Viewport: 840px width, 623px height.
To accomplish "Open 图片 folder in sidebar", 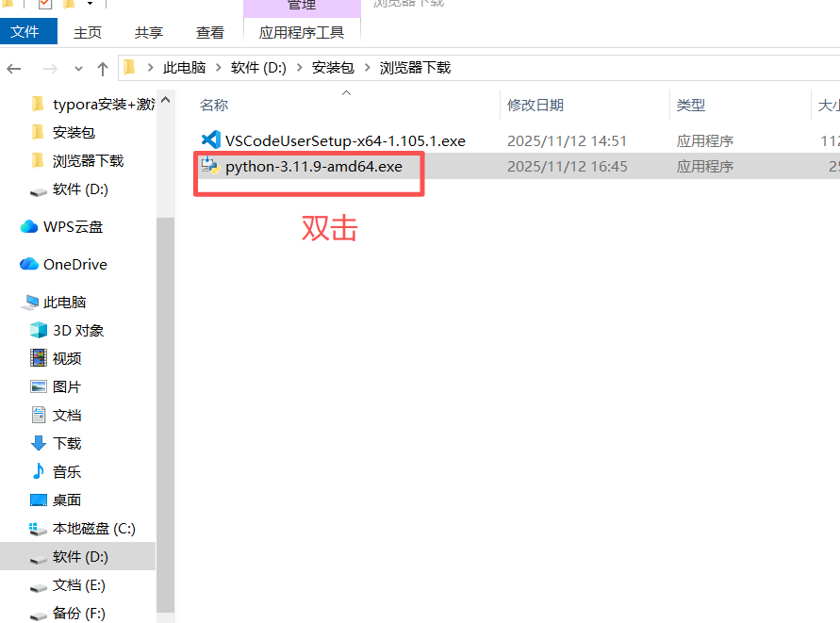I will (x=67, y=386).
